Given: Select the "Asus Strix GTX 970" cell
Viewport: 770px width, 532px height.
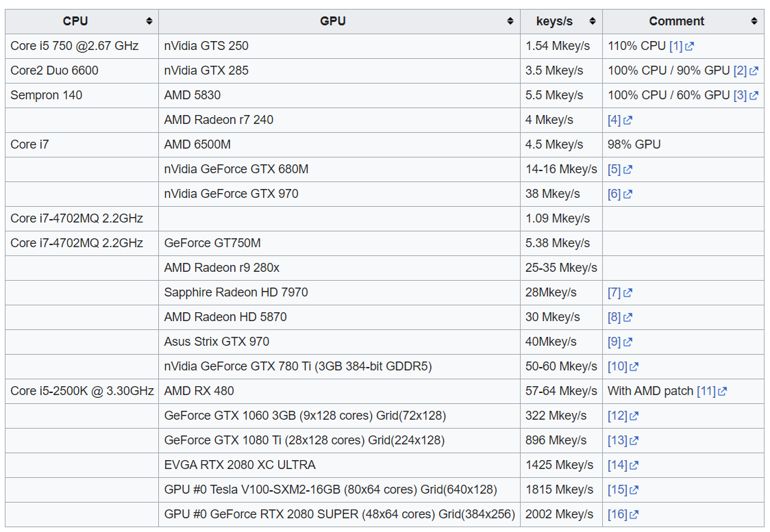Looking at the screenshot, I should tap(339, 342).
